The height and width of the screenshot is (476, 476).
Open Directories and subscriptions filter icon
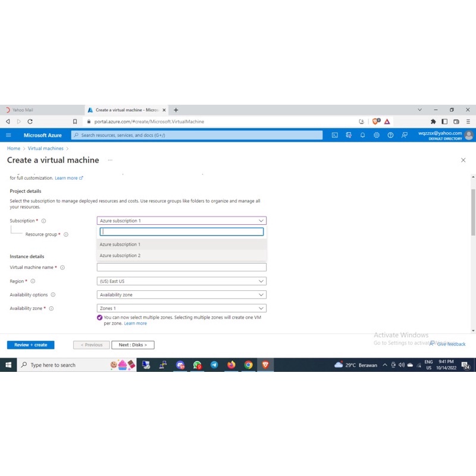pos(349,135)
